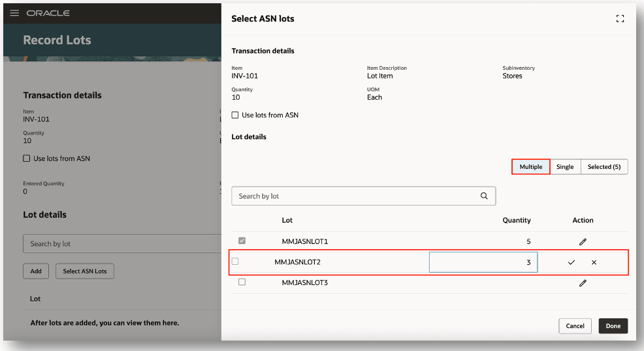Viewport: 644px width, 351px height.
Task: Switch to the Multiple selection tab
Action: click(530, 167)
